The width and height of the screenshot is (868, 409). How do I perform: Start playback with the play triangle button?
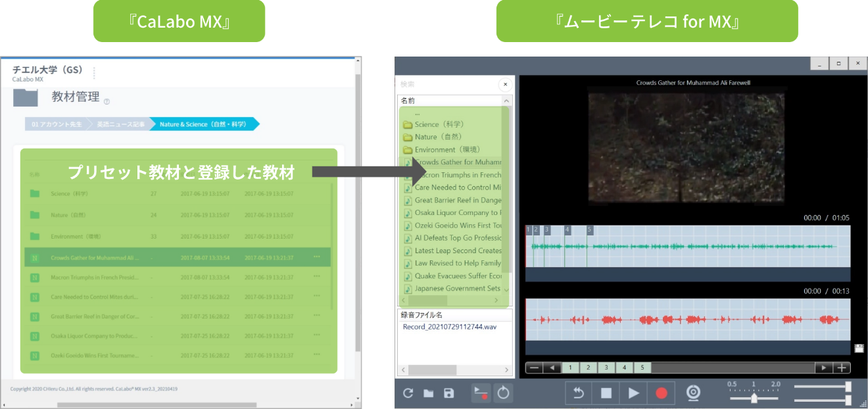click(x=633, y=393)
